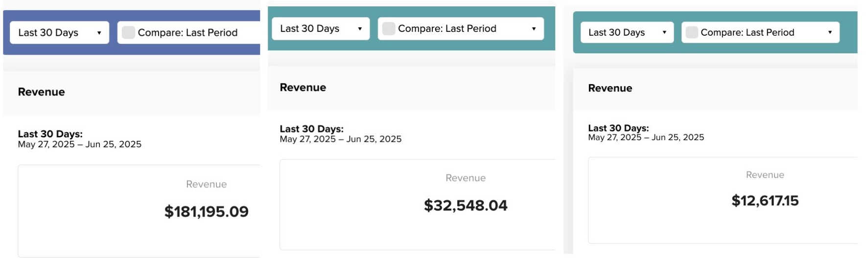Click the bold Revenue heading under the blue header
This screenshot has width=868, height=260.
[41, 92]
